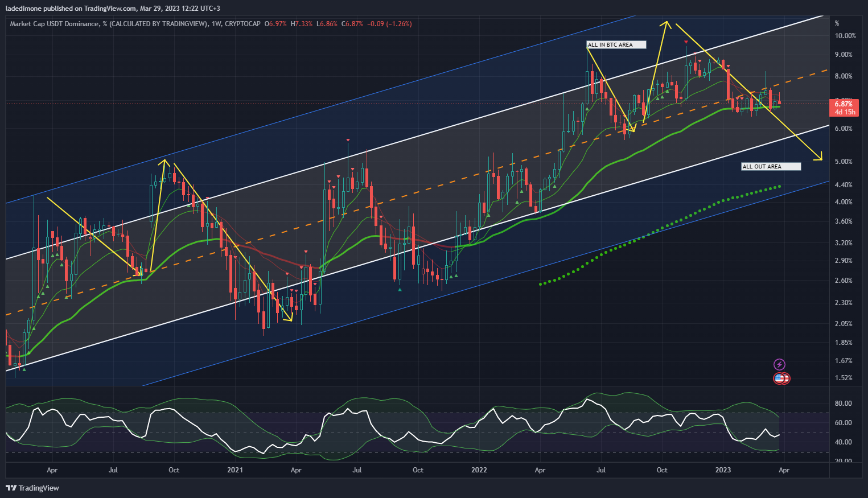Screen dimensions: 868x498
Task: Click the '4d 15h' candle countdown
Action: click(845, 112)
